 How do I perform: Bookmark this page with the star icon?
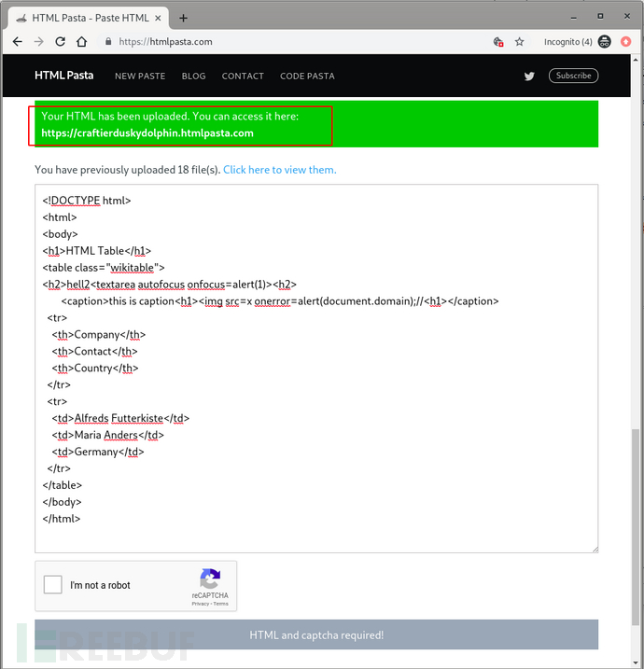[x=519, y=42]
